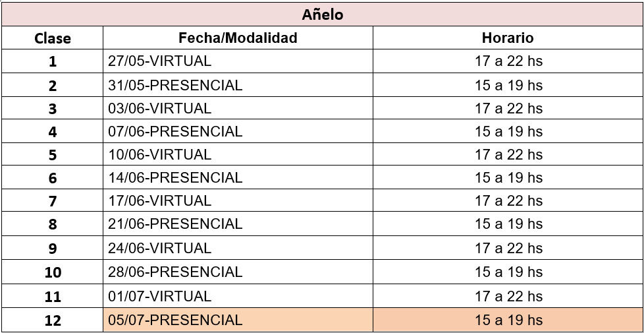This screenshot has height=333, width=644.
Task: Select the 01/07-VIRTUAL date cell
Action: pos(238,295)
